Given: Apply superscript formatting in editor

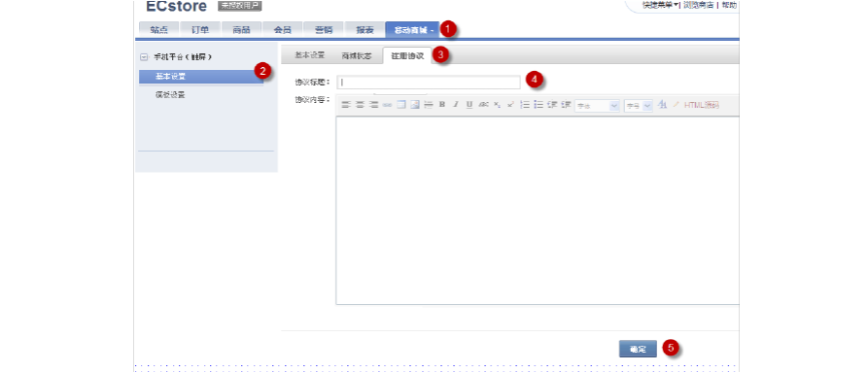Looking at the screenshot, I should [x=510, y=105].
